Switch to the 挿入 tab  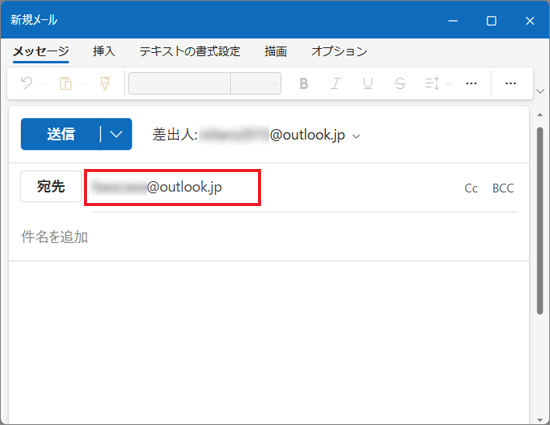[104, 51]
